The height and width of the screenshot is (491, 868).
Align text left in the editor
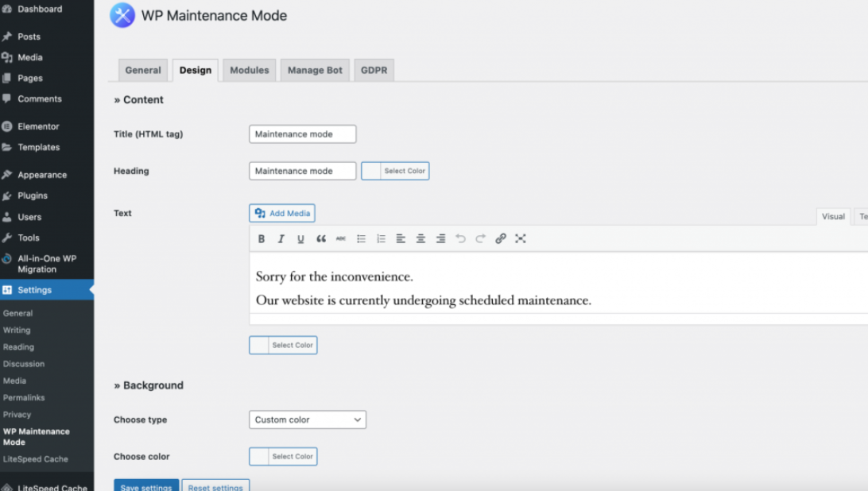click(401, 238)
